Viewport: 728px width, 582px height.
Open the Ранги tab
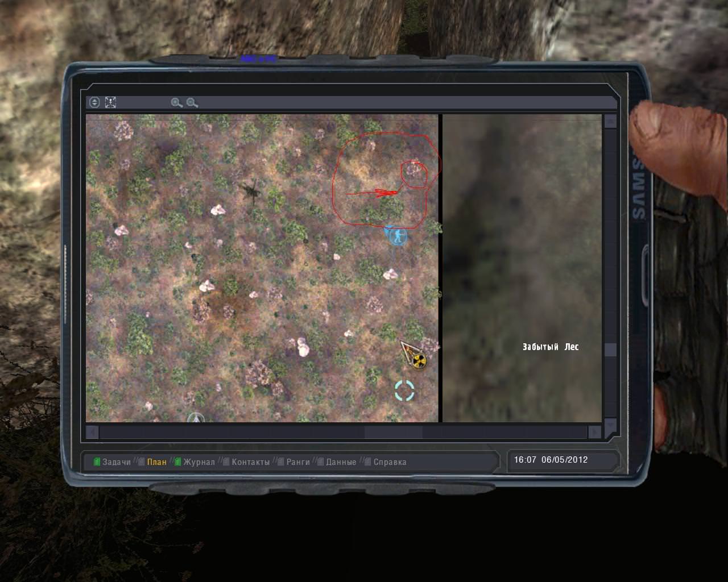tap(294, 462)
